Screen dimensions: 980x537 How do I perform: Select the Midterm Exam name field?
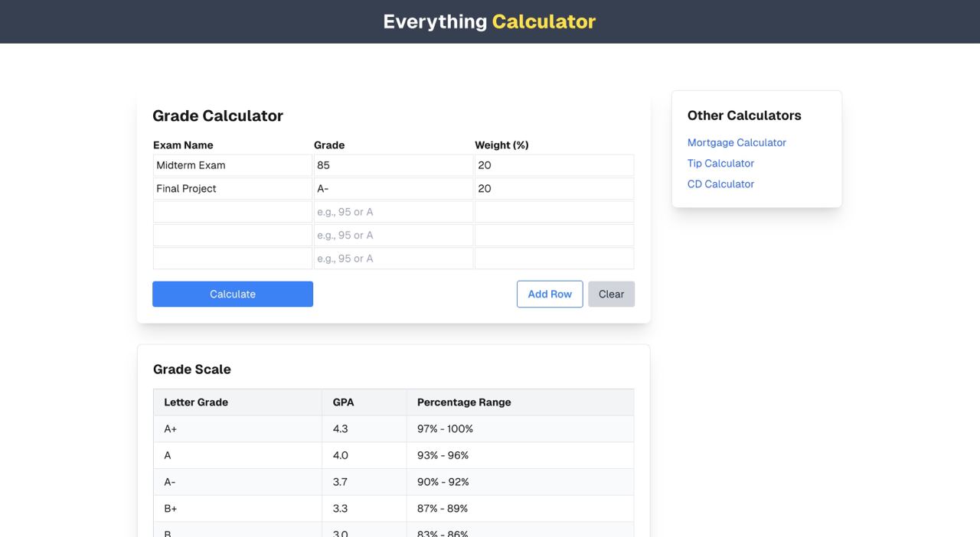pos(233,166)
